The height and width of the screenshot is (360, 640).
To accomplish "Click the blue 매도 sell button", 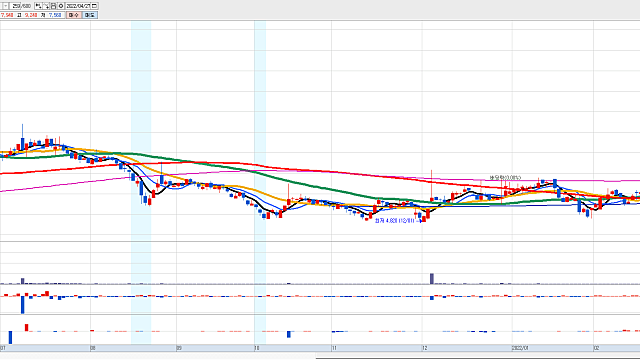I will [x=90, y=15].
